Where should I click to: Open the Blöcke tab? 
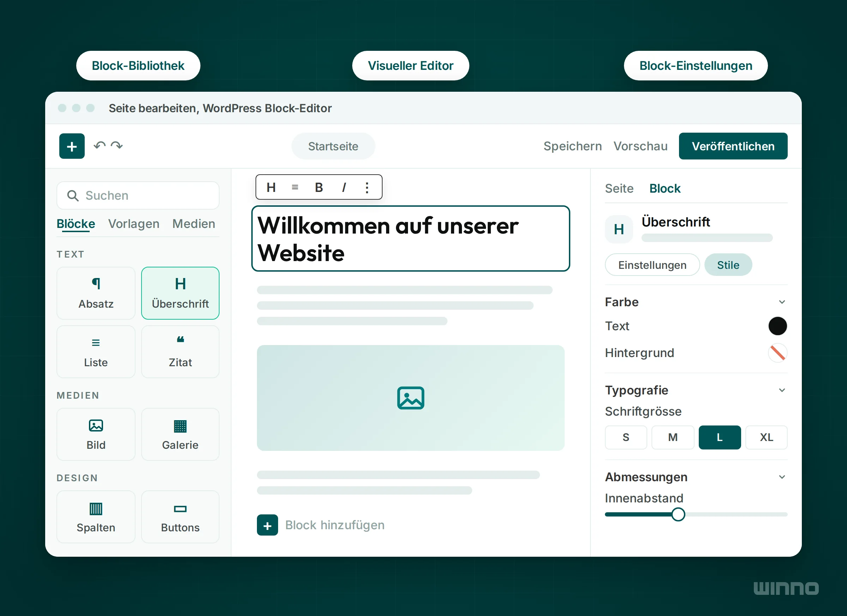tap(76, 224)
